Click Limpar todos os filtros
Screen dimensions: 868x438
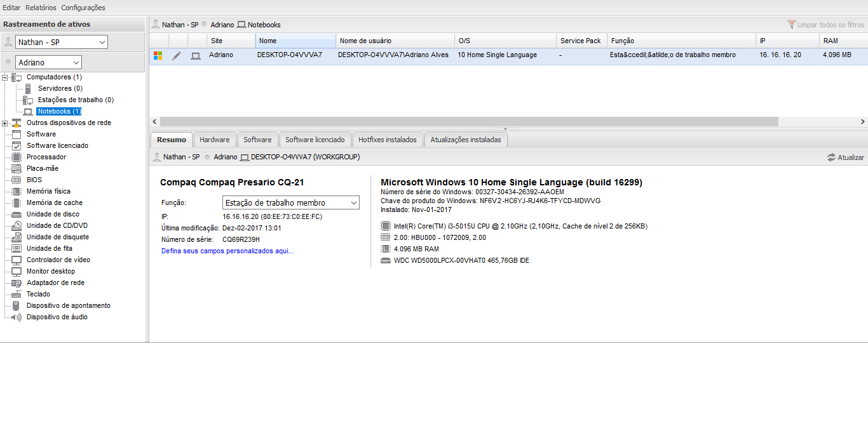click(x=825, y=25)
